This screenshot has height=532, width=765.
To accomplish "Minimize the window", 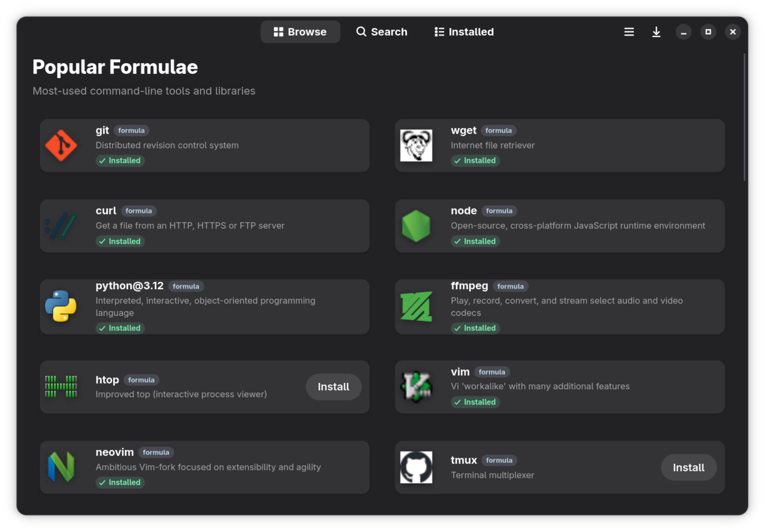I will tap(684, 32).
